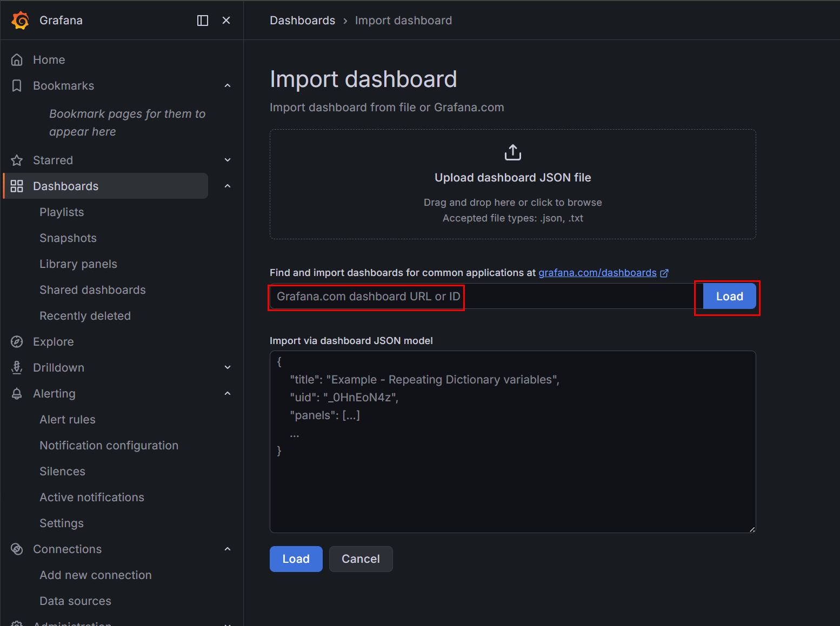The height and width of the screenshot is (626, 840).
Task: Expand the Starred section chevron
Action: 228,160
